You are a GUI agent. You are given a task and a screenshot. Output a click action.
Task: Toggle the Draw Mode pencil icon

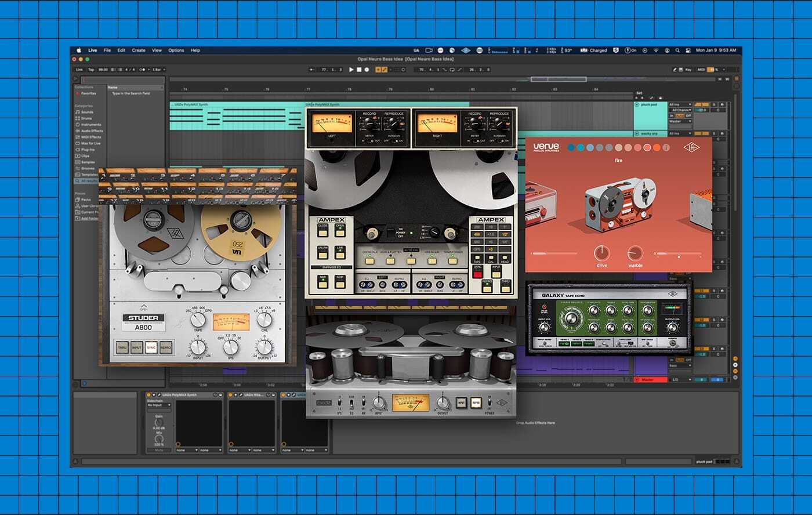[675, 70]
